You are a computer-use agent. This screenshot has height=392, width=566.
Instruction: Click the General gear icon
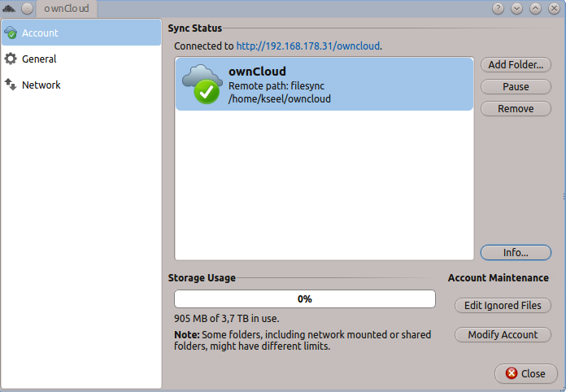[11, 59]
